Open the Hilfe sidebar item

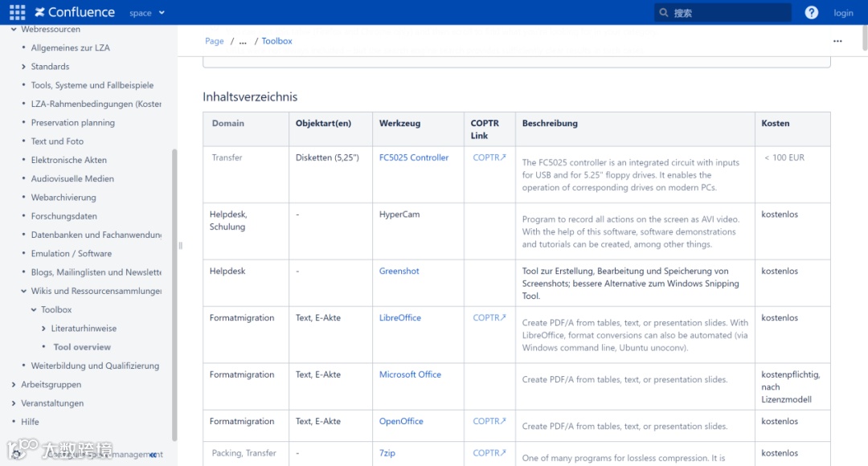[x=30, y=423]
